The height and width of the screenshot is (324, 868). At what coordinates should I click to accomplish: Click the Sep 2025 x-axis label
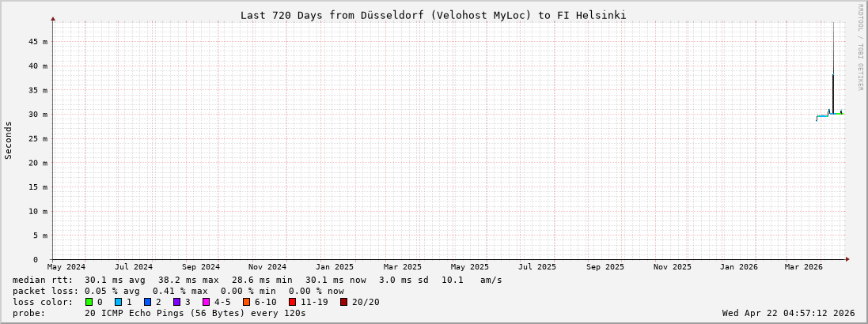605,267
